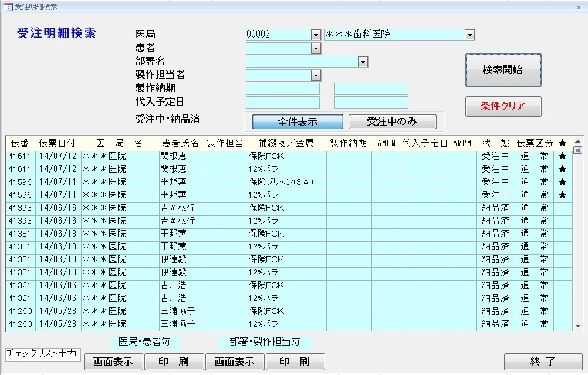The image size is (588, 375).
Task: Click the first 製作納期 date field
Action: tap(283, 89)
